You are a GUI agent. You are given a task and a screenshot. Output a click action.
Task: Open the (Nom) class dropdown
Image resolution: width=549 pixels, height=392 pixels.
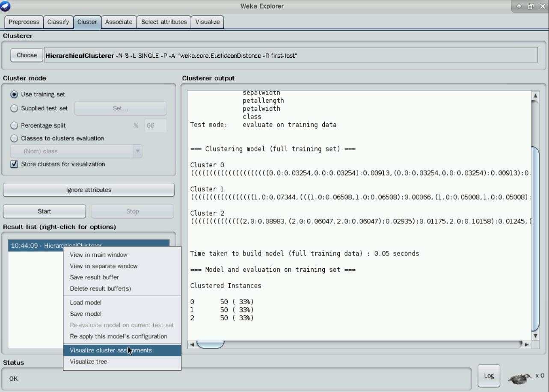pos(76,151)
